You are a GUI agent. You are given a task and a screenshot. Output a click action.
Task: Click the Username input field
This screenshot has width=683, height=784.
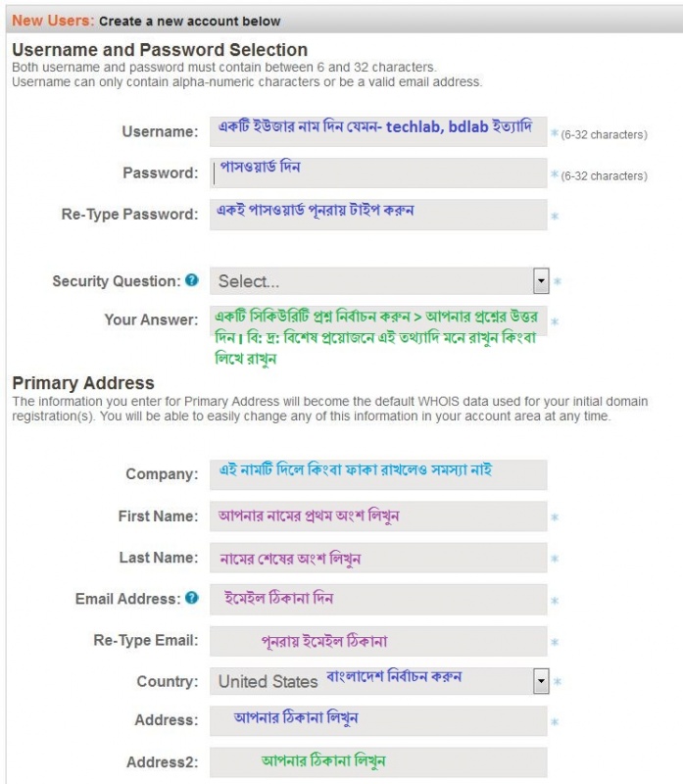click(377, 132)
